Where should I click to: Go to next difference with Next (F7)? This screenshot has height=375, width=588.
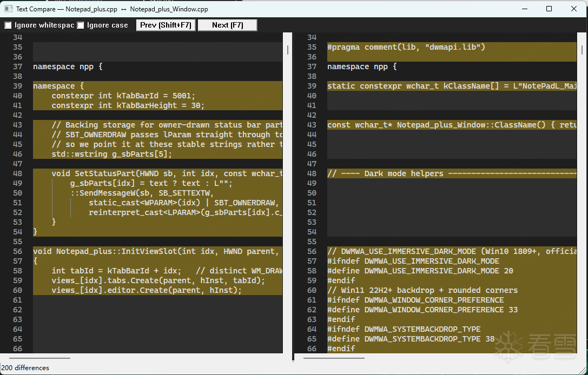click(x=228, y=25)
